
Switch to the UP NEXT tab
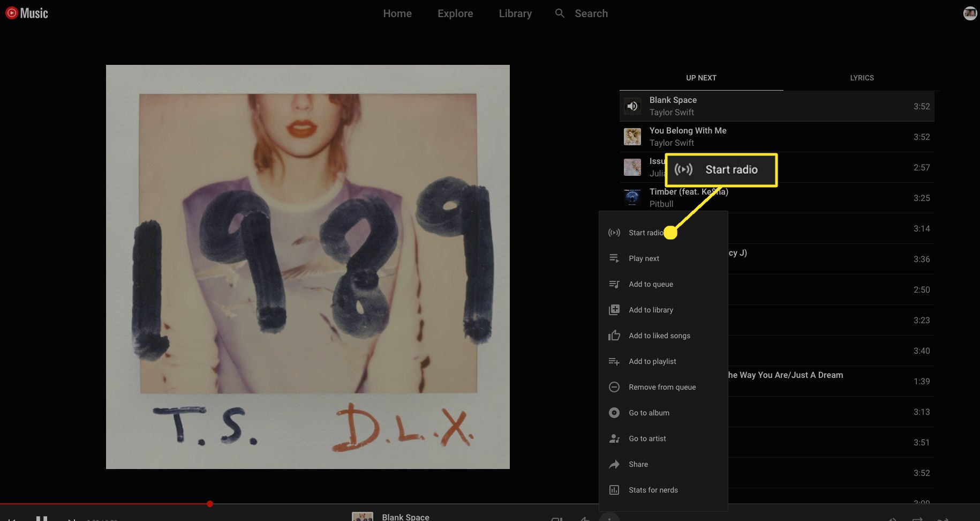point(701,78)
